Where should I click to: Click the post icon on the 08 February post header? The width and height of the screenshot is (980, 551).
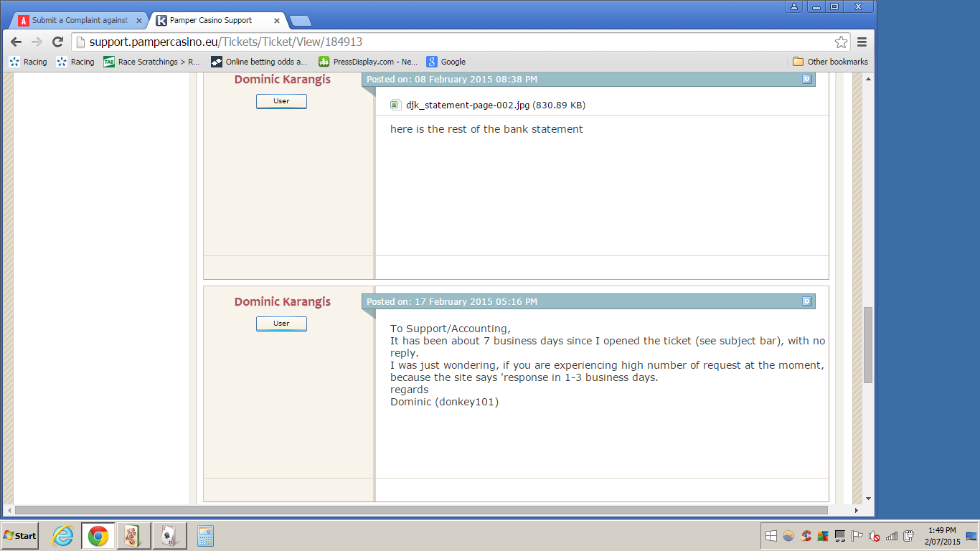807,80
